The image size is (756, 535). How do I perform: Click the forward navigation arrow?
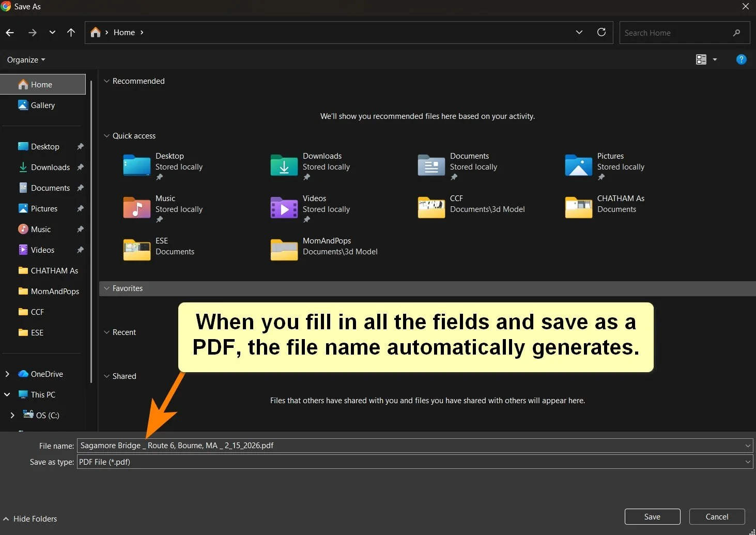pyautogui.click(x=33, y=33)
